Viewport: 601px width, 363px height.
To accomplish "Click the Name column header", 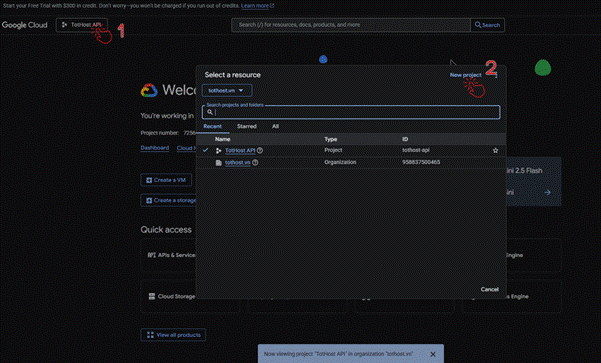I will click(222, 139).
